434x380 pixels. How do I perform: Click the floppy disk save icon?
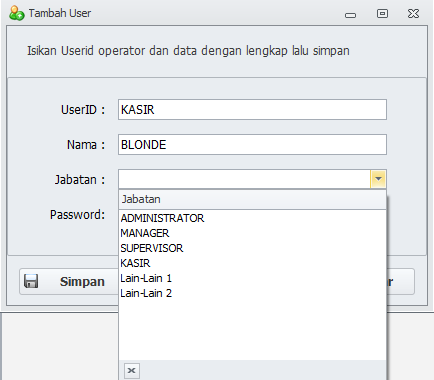coord(31,281)
